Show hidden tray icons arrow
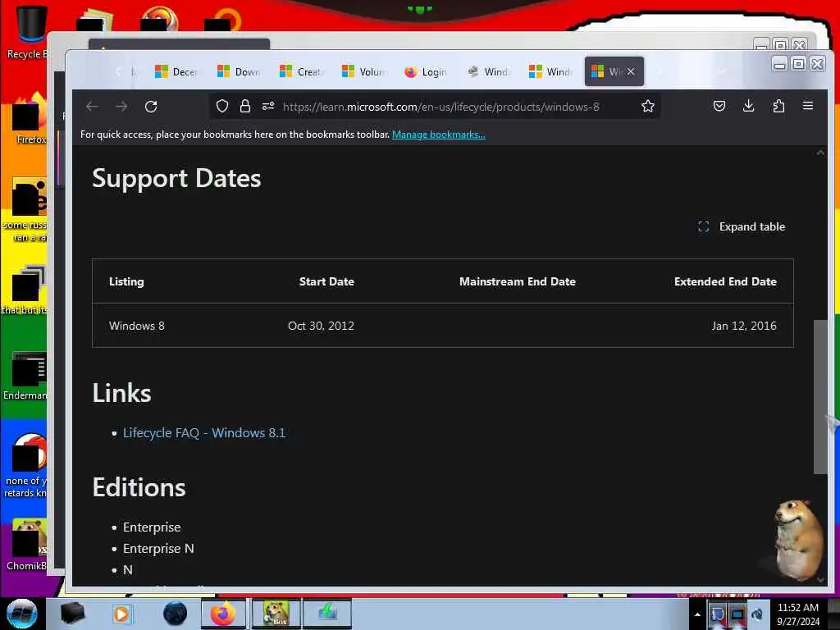 [x=697, y=614]
